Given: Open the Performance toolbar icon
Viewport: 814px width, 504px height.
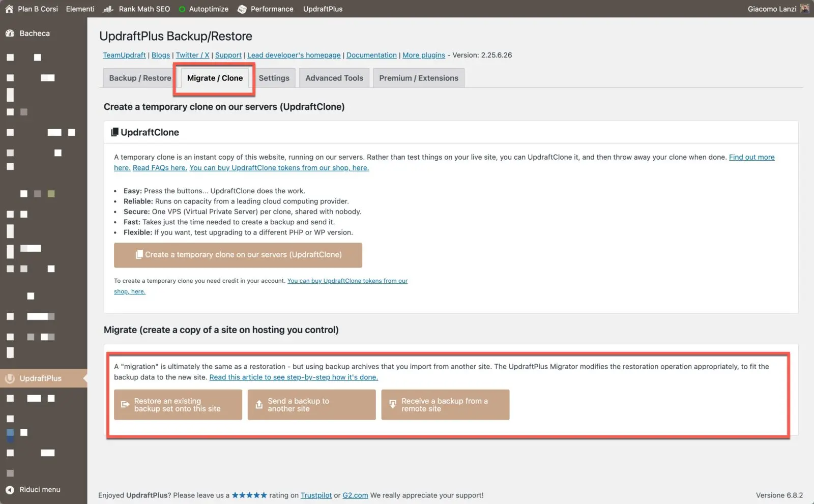Looking at the screenshot, I should 242,9.
